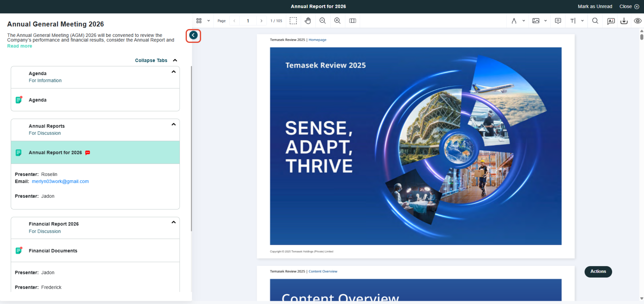The image size is (644, 304).
Task: Select the insert image tool
Action: (536, 21)
